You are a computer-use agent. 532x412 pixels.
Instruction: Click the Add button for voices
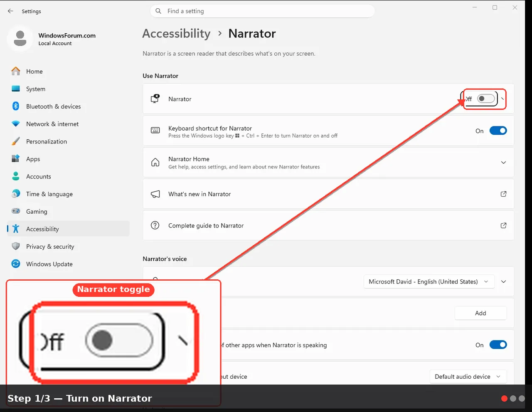(480, 313)
